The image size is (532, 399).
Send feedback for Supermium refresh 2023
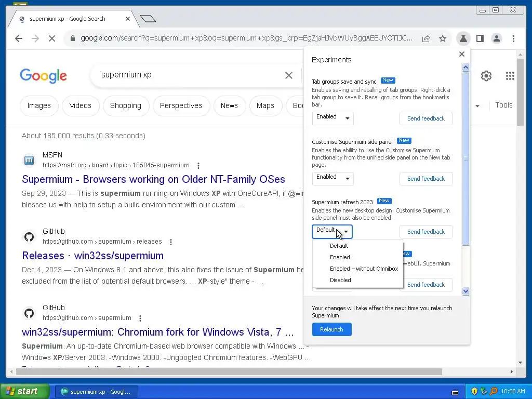pyautogui.click(x=426, y=232)
